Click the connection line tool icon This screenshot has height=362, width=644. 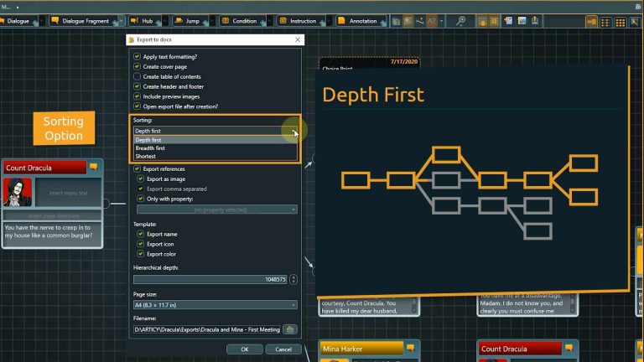[x=420, y=21]
